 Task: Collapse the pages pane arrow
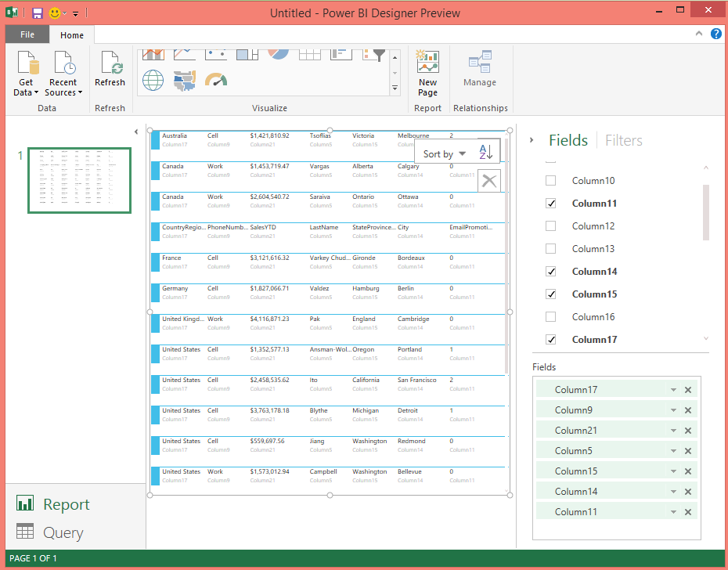click(136, 132)
